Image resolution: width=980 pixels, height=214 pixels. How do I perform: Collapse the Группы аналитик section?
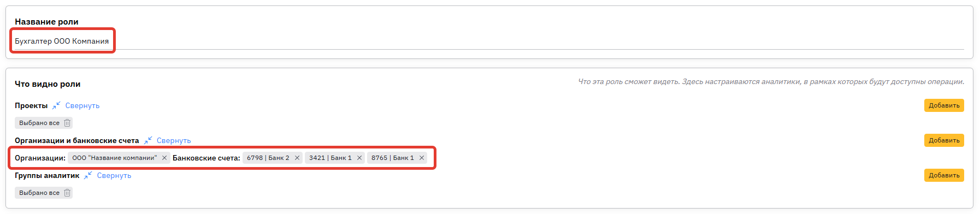(x=114, y=175)
